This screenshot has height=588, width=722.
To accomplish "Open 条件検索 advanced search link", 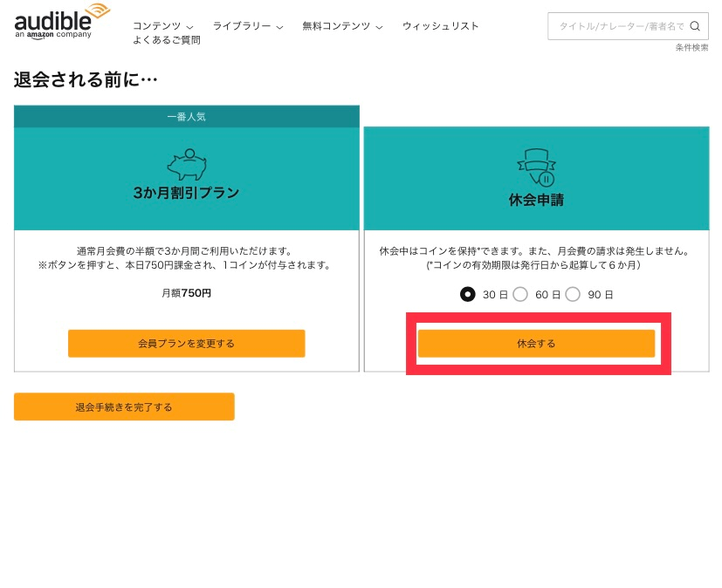I will coord(691,47).
